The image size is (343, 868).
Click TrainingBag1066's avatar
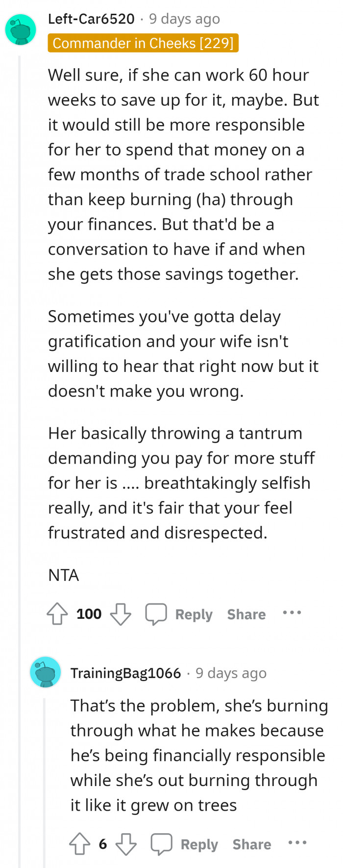45,672
